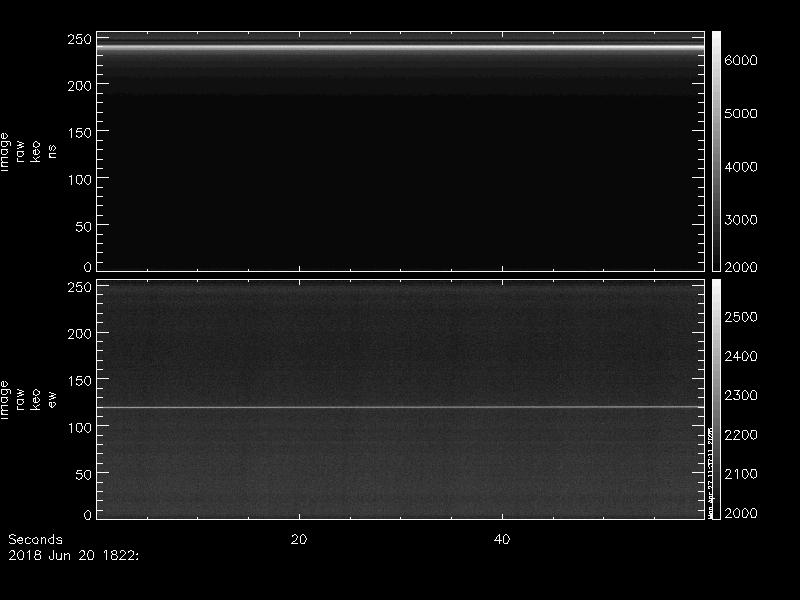The height and width of the screenshot is (600, 800).
Task: Click the top panel's grayscale colorbar
Action: pos(716,151)
